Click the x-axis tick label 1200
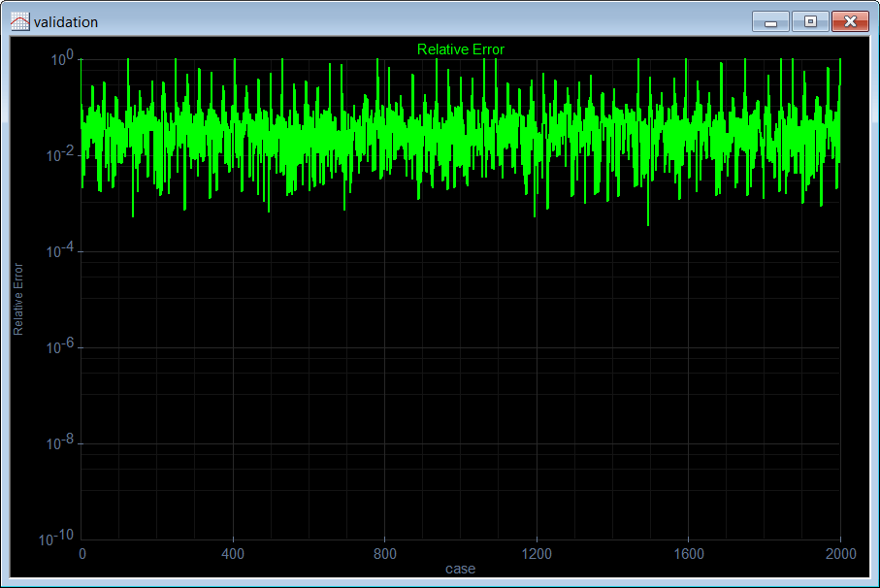 click(x=537, y=554)
